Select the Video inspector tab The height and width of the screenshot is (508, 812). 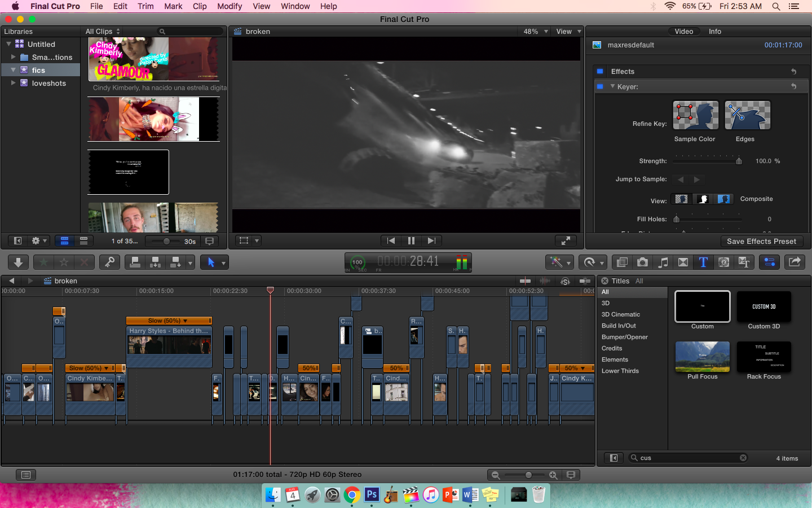(x=684, y=32)
